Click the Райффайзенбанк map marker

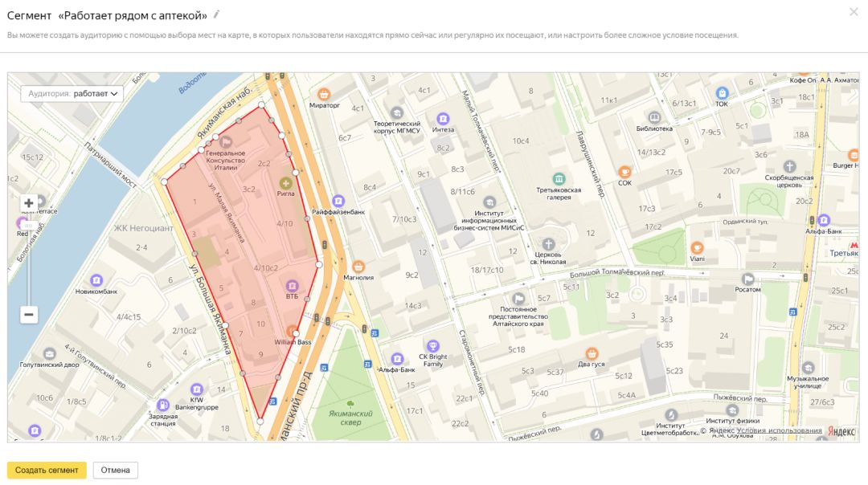338,201
